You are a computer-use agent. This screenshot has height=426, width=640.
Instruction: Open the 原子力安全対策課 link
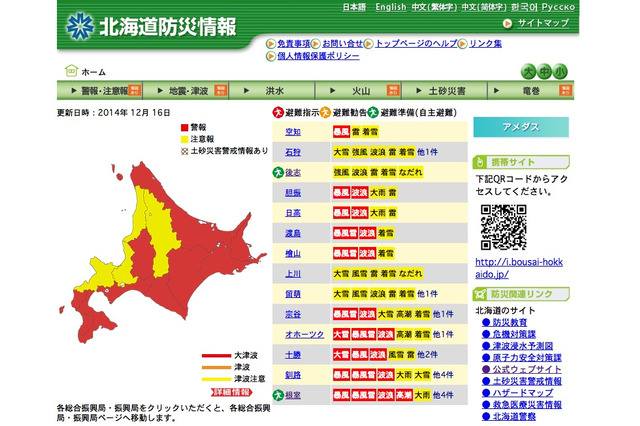[527, 358]
